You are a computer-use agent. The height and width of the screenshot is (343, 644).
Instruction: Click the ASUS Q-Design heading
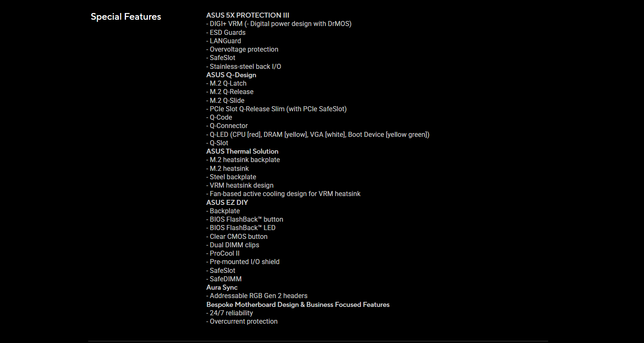click(x=231, y=75)
